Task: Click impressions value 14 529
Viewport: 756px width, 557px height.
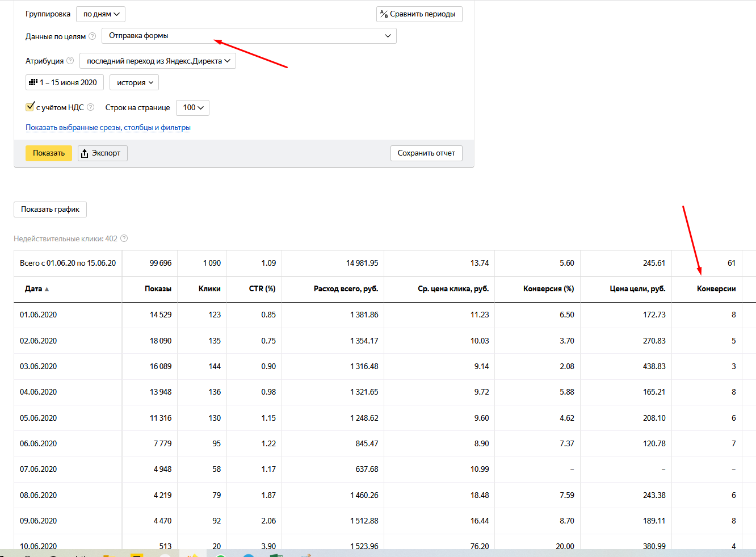Action: pyautogui.click(x=161, y=315)
